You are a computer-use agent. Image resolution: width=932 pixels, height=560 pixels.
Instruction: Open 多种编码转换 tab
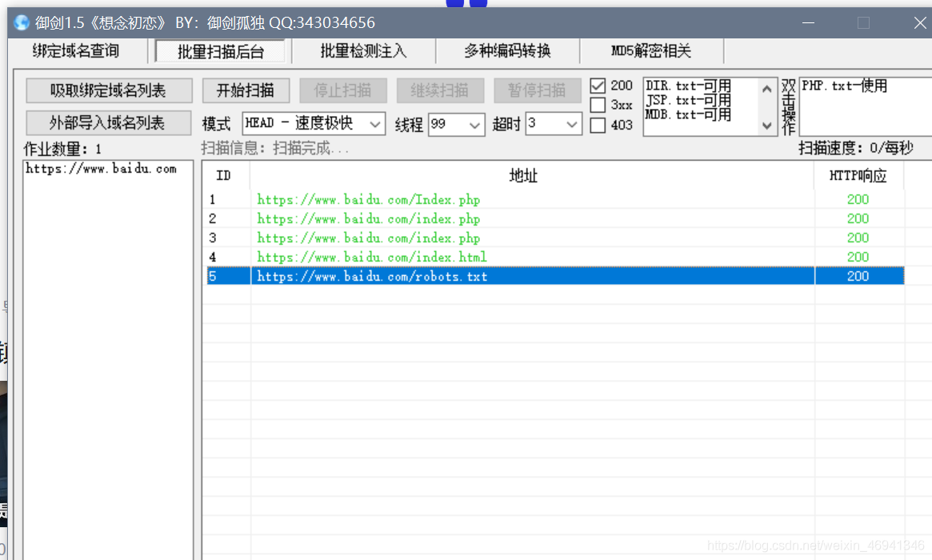[508, 51]
